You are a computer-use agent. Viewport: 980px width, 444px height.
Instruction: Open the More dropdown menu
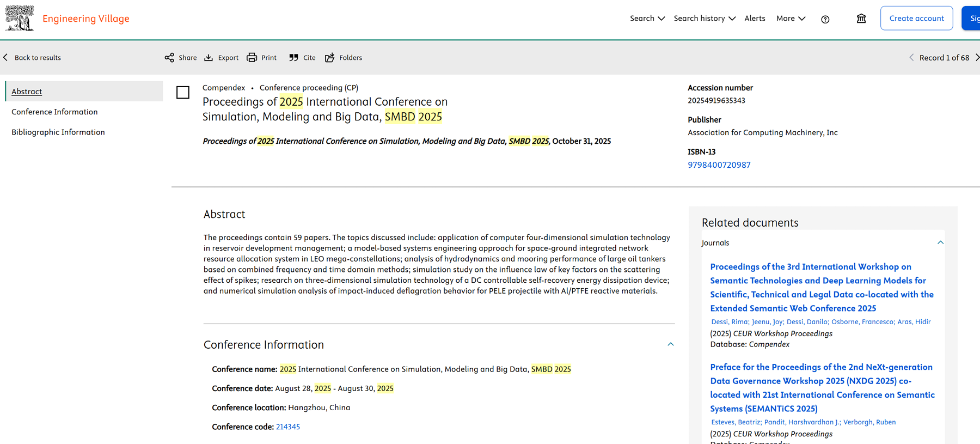(791, 19)
